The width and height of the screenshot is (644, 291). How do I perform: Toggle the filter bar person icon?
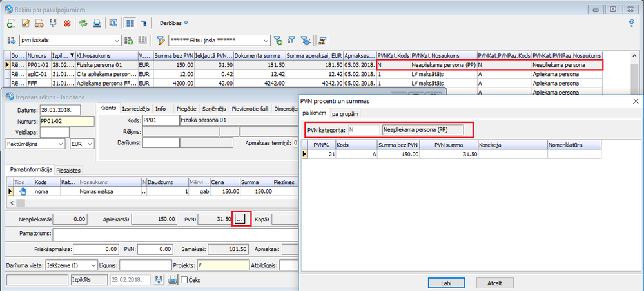click(x=323, y=40)
